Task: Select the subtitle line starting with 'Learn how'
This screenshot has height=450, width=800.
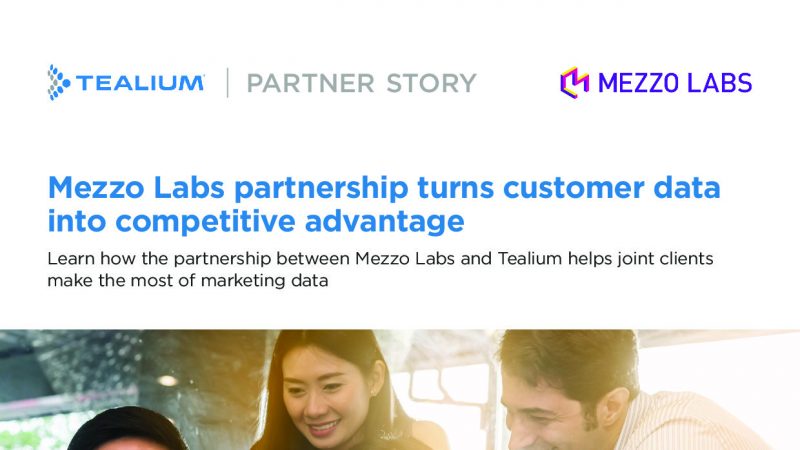Action: (380, 259)
